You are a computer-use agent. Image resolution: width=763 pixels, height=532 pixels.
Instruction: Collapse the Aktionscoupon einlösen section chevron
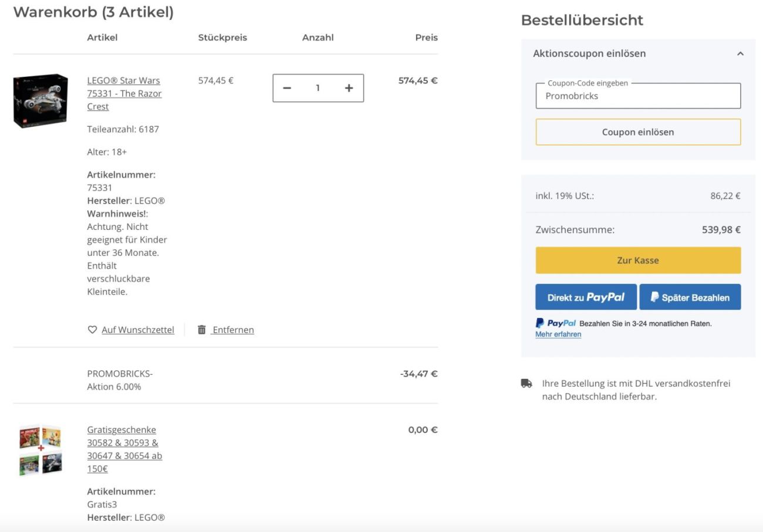pos(740,53)
